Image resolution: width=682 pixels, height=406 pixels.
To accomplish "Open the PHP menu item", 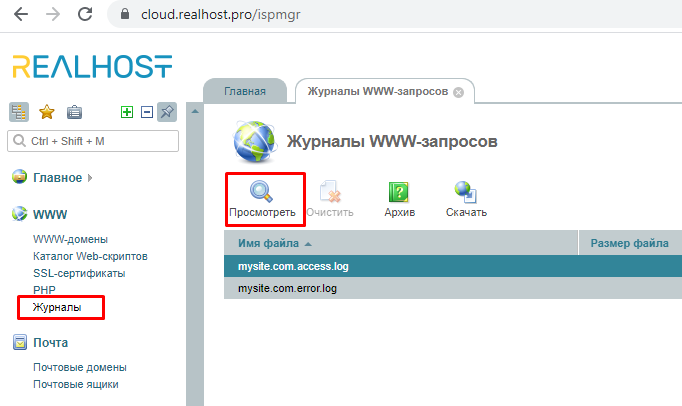I will [x=44, y=290].
